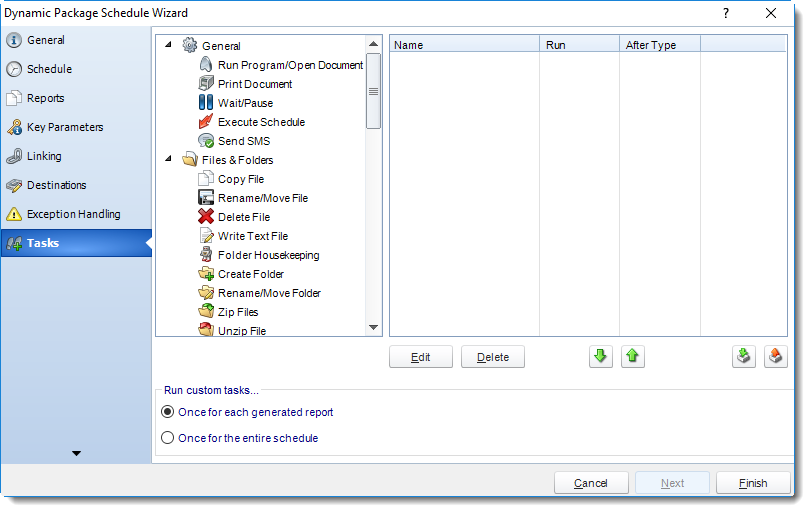
Task: Select the Execute Schedule label
Action: tap(261, 122)
